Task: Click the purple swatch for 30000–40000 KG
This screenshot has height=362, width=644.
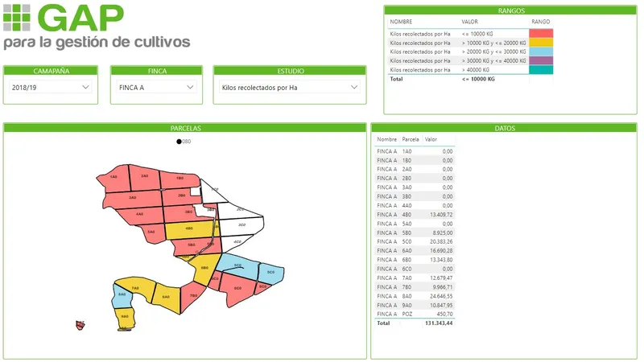Action: (541, 60)
